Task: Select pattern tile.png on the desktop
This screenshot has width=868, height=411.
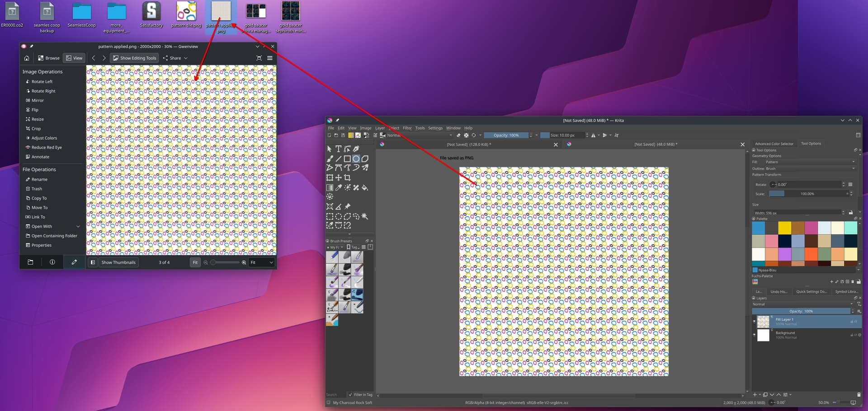Action: 186,15
